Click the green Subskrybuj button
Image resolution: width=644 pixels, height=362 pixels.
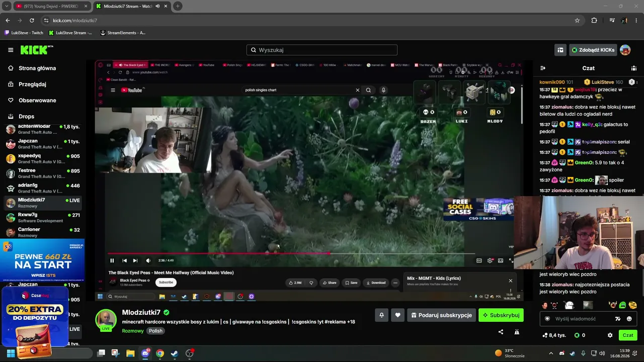coord(501,315)
